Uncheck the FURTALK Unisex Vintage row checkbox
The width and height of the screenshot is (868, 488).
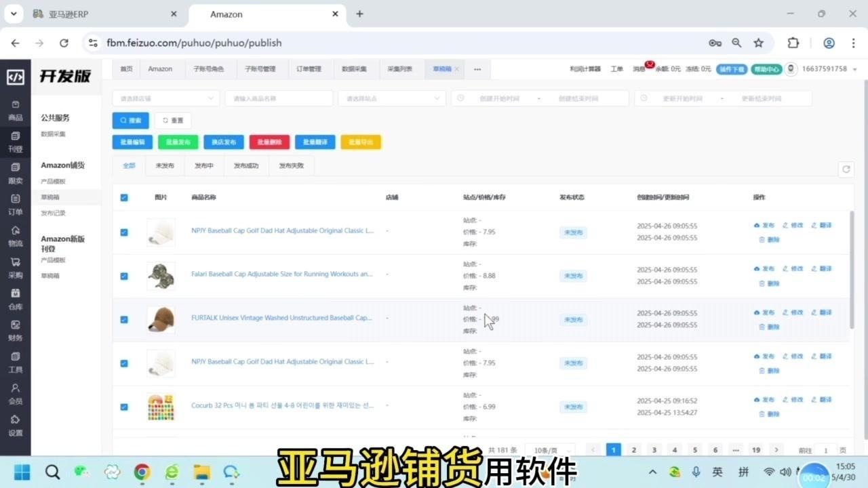pyautogui.click(x=124, y=320)
